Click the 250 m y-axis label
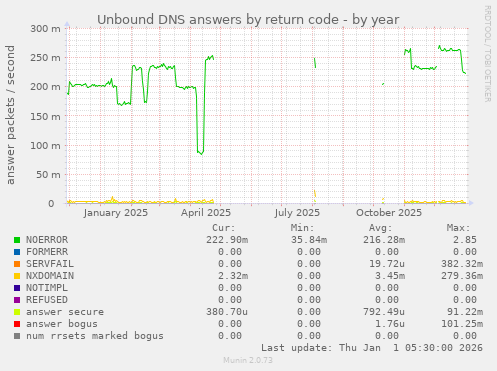The width and height of the screenshot is (497, 371). coord(46,58)
